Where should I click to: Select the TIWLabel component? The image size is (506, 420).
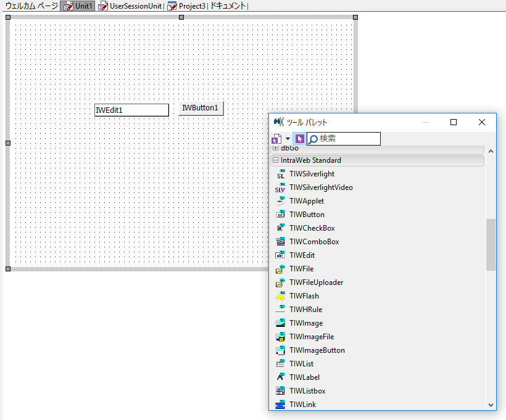click(x=304, y=377)
